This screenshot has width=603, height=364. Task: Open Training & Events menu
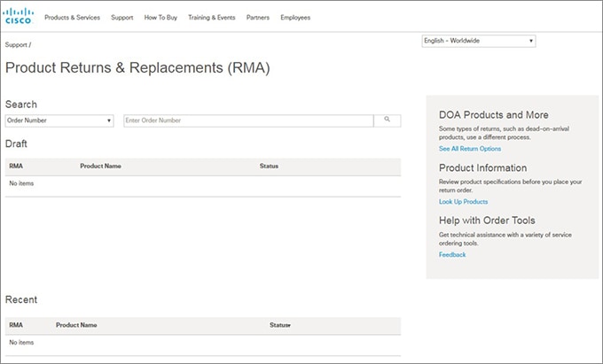pos(212,18)
